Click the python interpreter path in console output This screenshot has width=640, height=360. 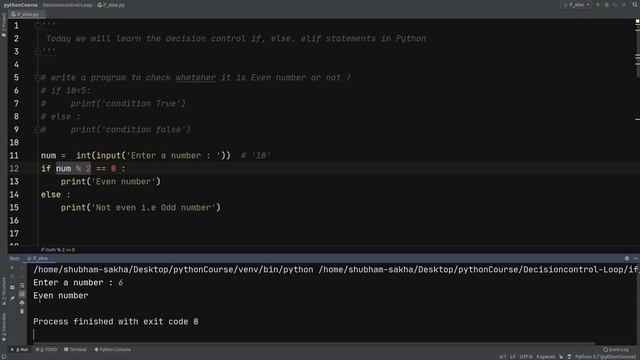173,269
